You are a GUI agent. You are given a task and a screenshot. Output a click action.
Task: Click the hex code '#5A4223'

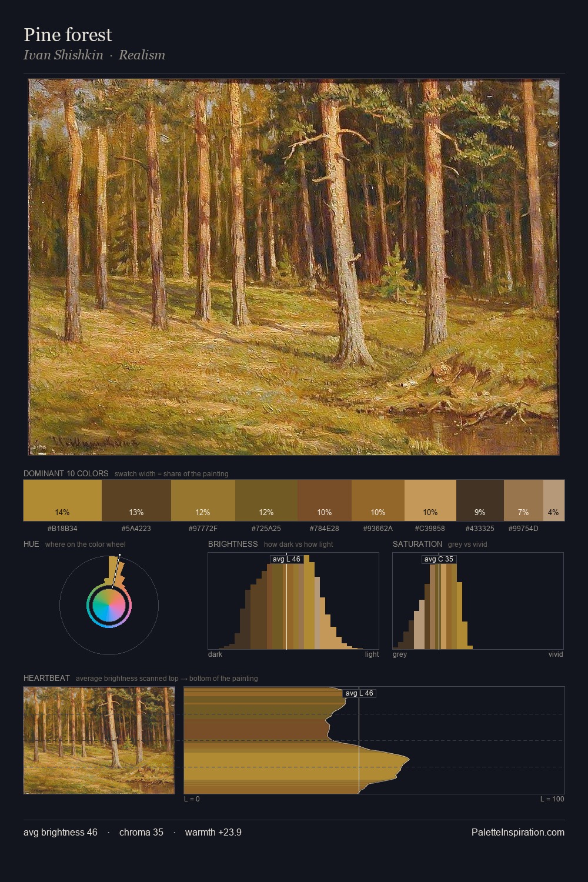136,528
